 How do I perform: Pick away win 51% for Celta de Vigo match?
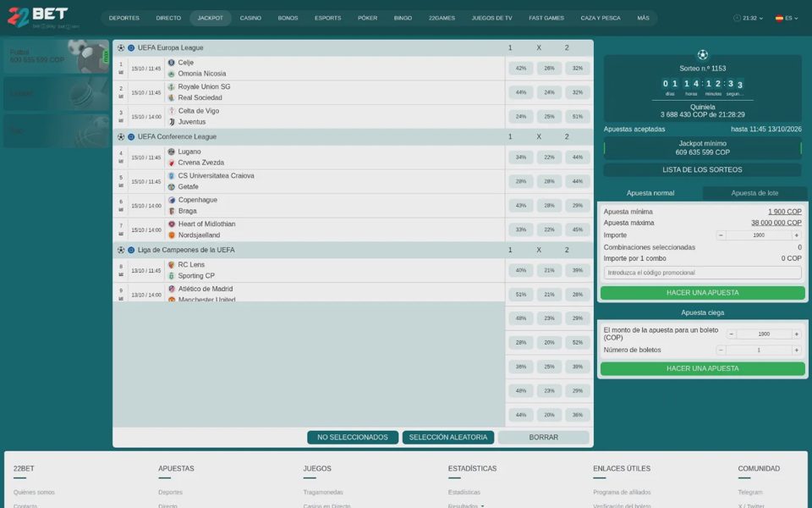click(578, 117)
